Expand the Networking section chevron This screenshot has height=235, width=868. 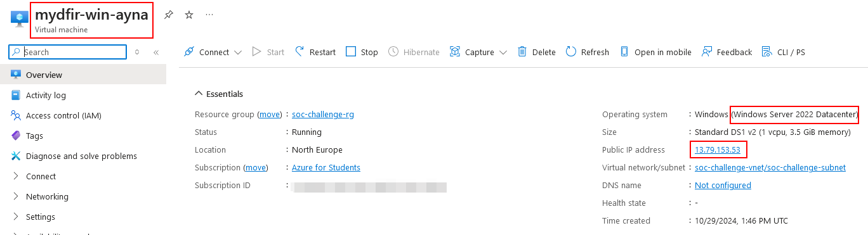[16, 196]
